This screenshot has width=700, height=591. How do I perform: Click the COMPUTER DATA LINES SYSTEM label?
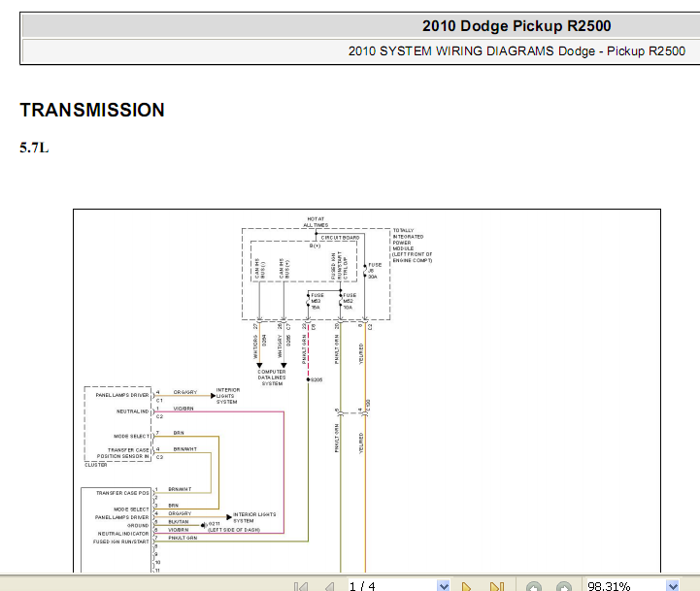click(272, 378)
